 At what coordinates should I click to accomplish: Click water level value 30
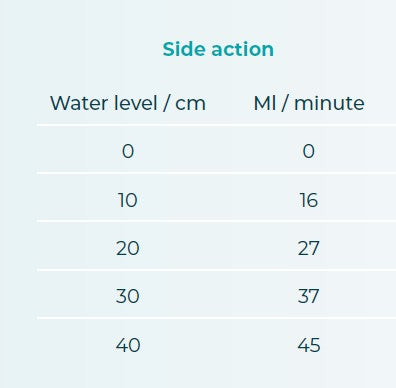(x=128, y=296)
